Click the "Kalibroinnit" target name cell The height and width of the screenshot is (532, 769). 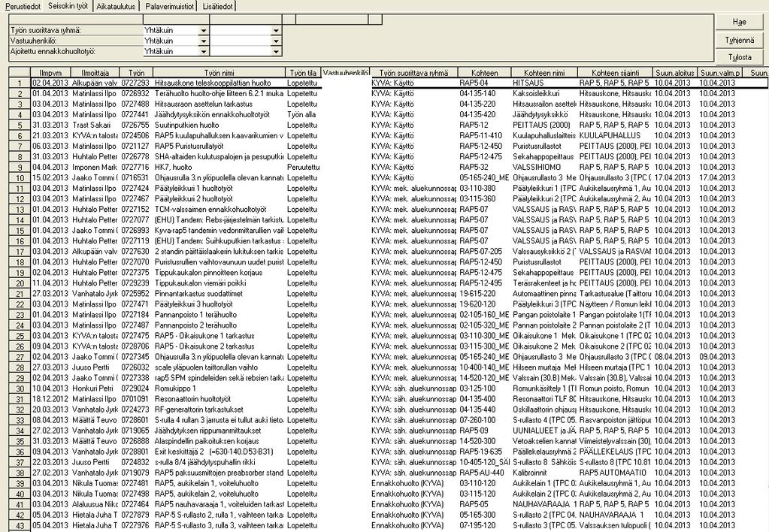[544, 473]
